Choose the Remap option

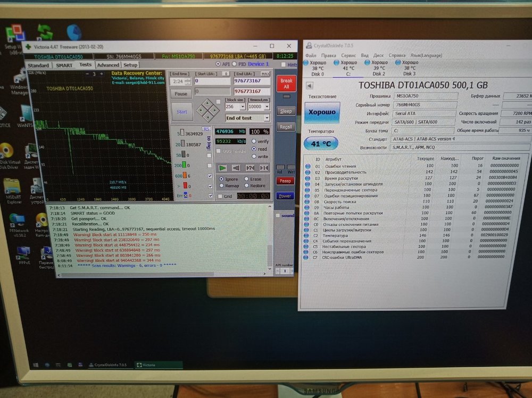coord(221,186)
